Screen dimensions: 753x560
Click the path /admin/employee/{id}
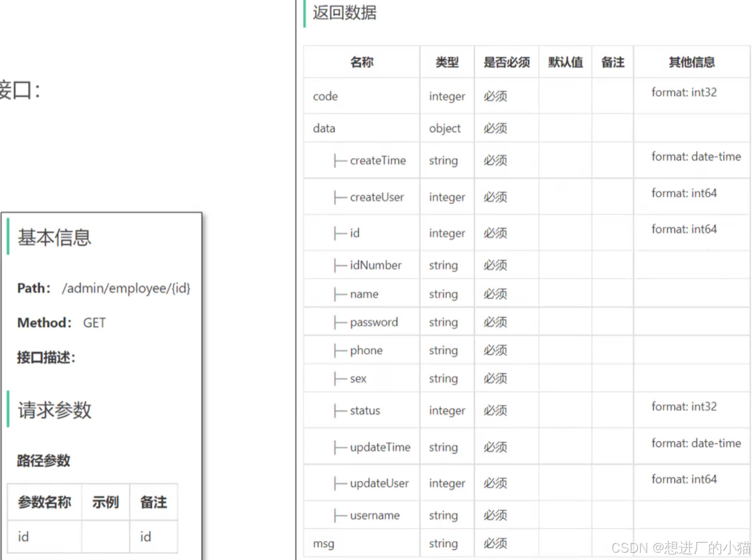click(x=126, y=288)
